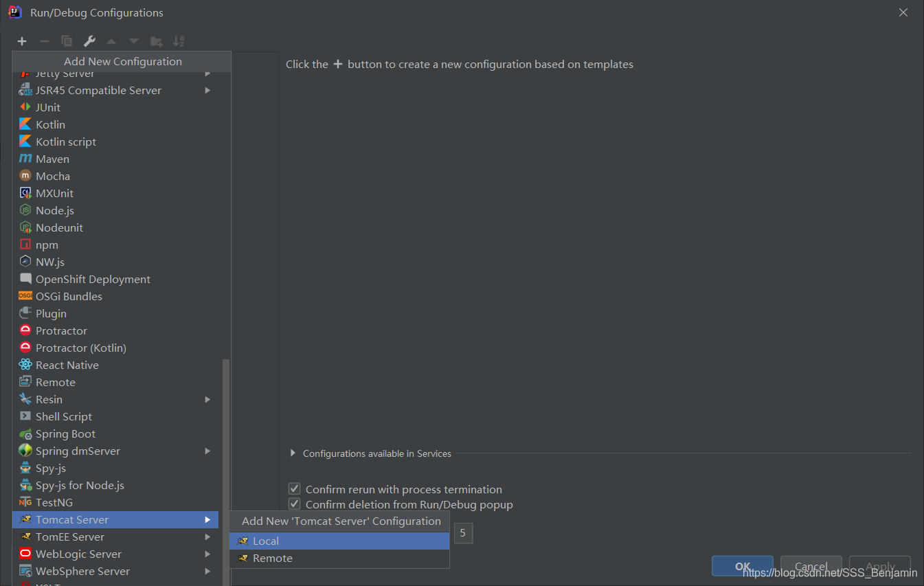The height and width of the screenshot is (586, 924).
Task: Choose Protractor (Kotlin) configuration type
Action: 115,348
